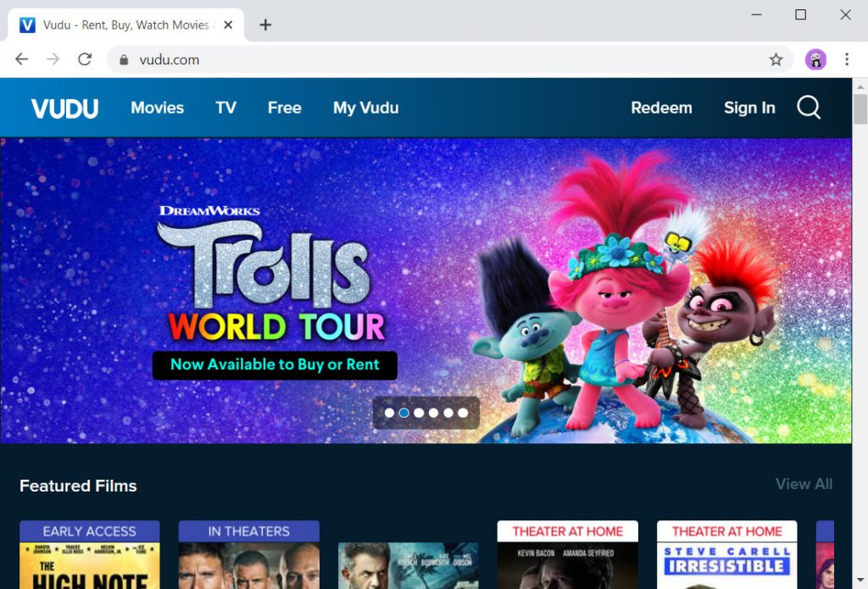Click the page scrollbar thumb
Viewport: 868px width, 589px height.
(x=860, y=109)
